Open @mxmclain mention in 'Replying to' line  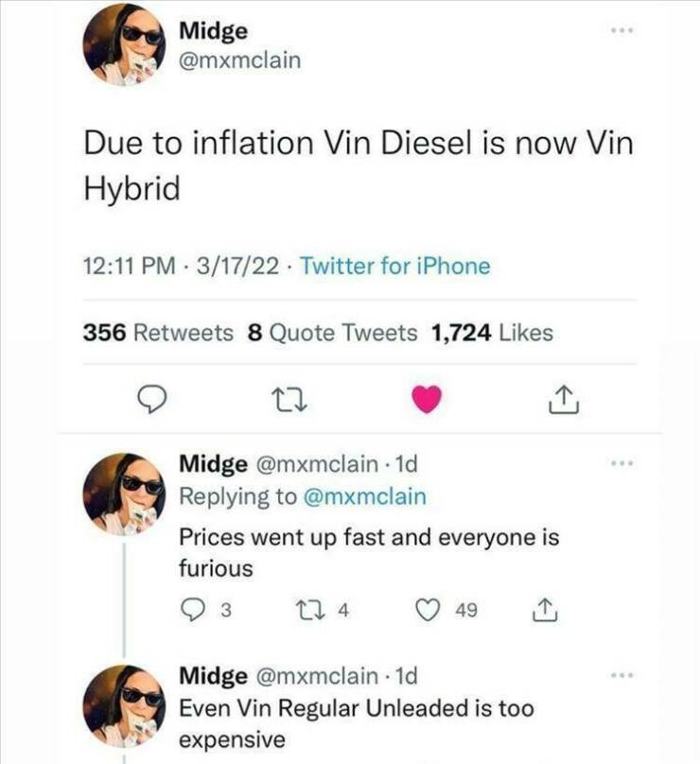pos(367,496)
